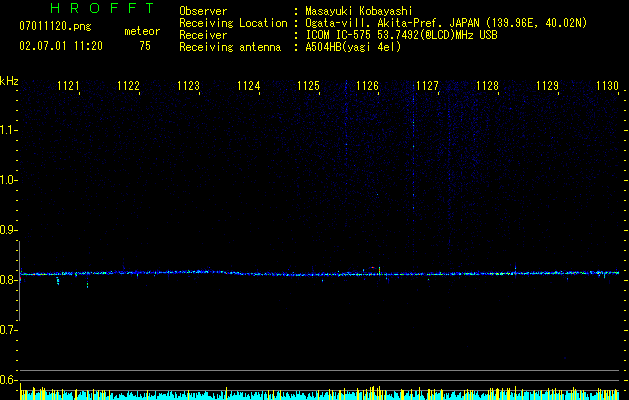Click the meteor count value 75
This screenshot has height=400, width=629.
click(145, 46)
